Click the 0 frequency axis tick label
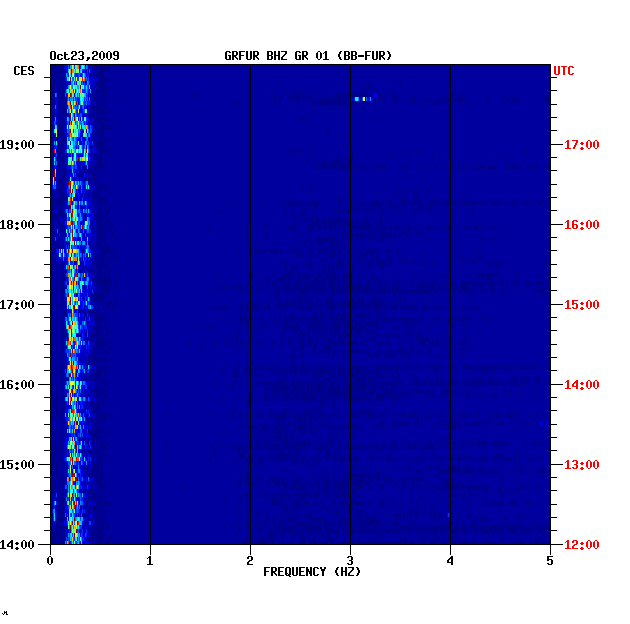The image size is (630, 624). pos(50,561)
